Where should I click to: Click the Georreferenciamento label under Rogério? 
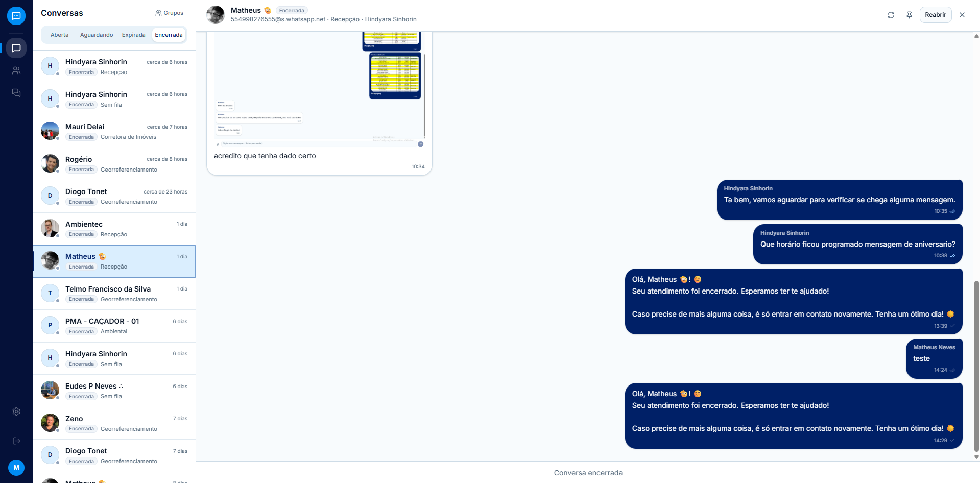tap(129, 170)
